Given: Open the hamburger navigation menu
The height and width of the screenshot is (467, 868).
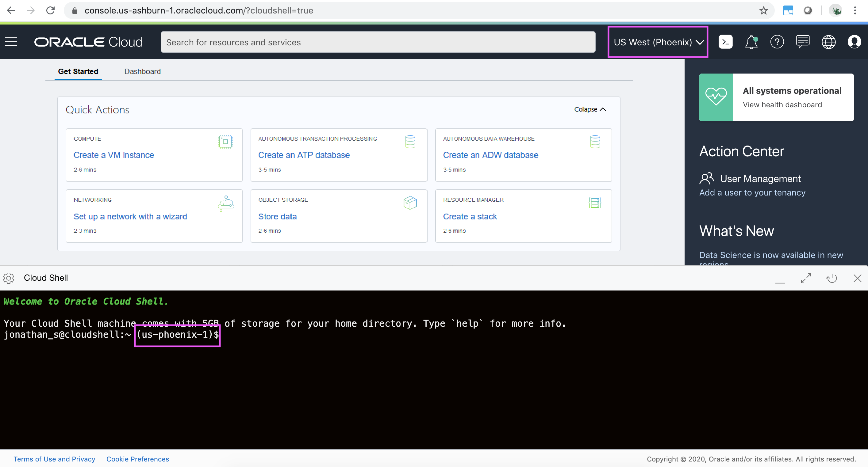Looking at the screenshot, I should tap(11, 42).
